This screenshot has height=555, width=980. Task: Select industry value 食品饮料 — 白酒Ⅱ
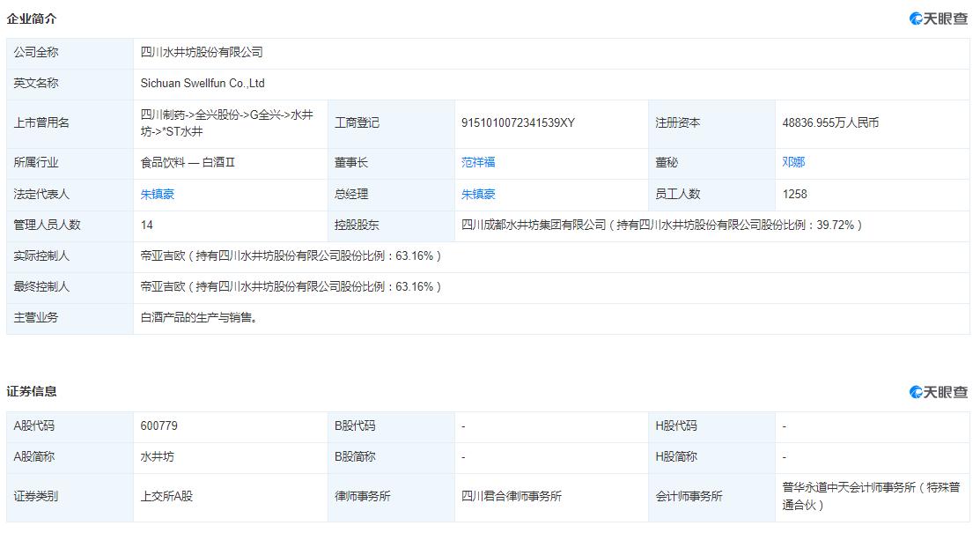pyautogui.click(x=188, y=162)
